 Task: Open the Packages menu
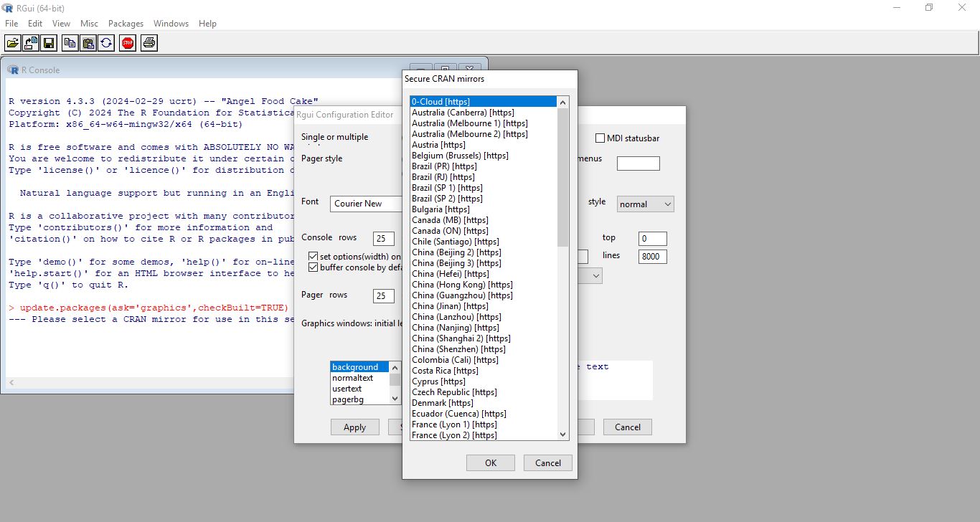(126, 24)
